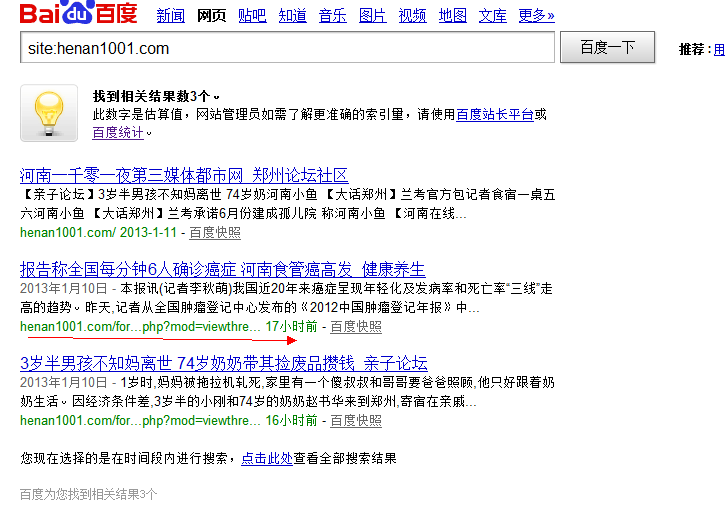This screenshot has height=529, width=725.
Task: Expand the 更多» menu
Action: tap(536, 16)
